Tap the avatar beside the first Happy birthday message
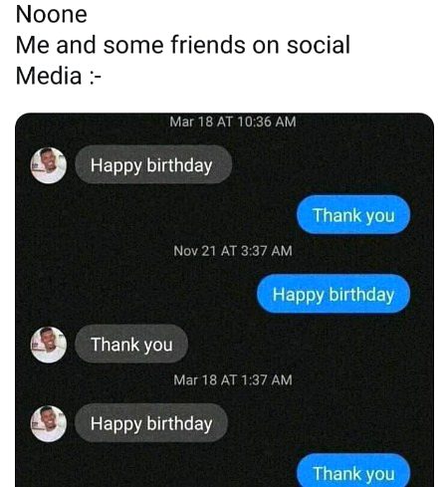 click(x=49, y=165)
